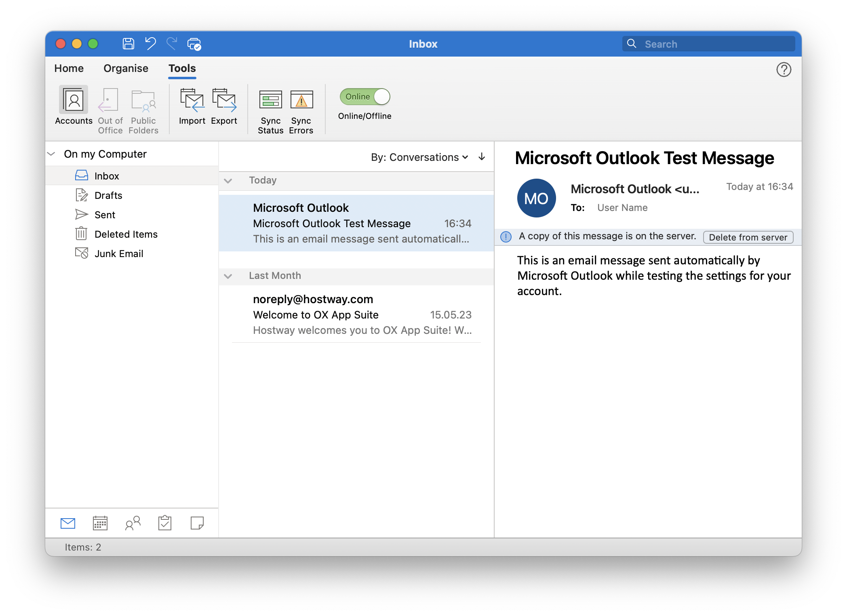This screenshot has width=847, height=616.
Task: Toggle Online/Offline switch to Offline
Action: (364, 97)
